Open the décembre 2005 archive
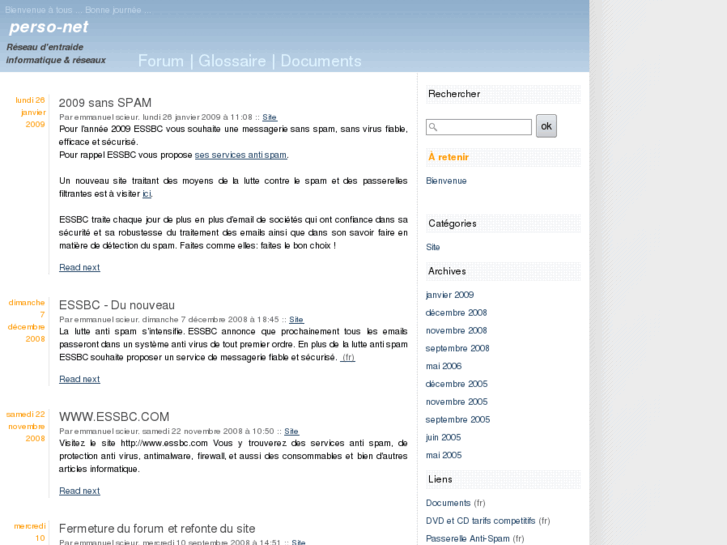The height and width of the screenshot is (545, 727). coord(457,384)
